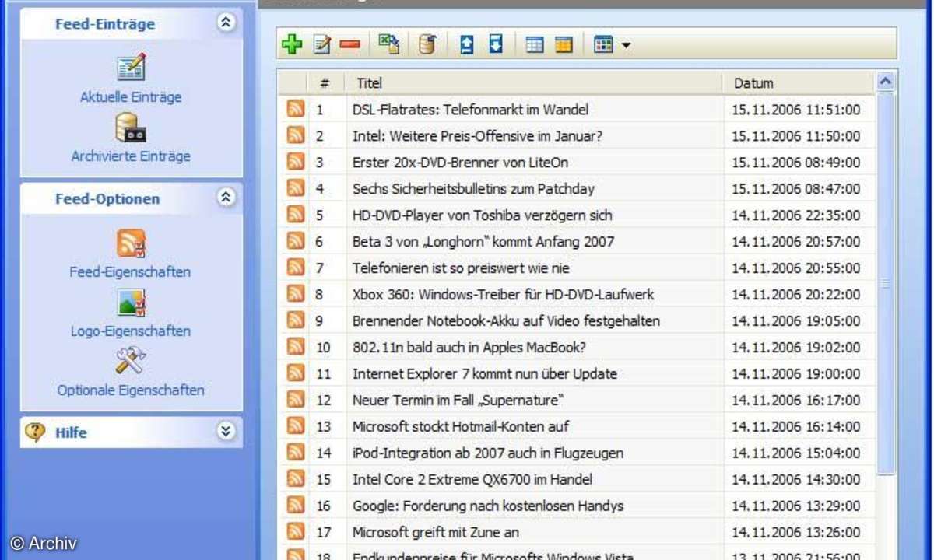The width and height of the screenshot is (934, 560).
Task: Open Aktuelle Einträge icon
Action: coord(131,68)
